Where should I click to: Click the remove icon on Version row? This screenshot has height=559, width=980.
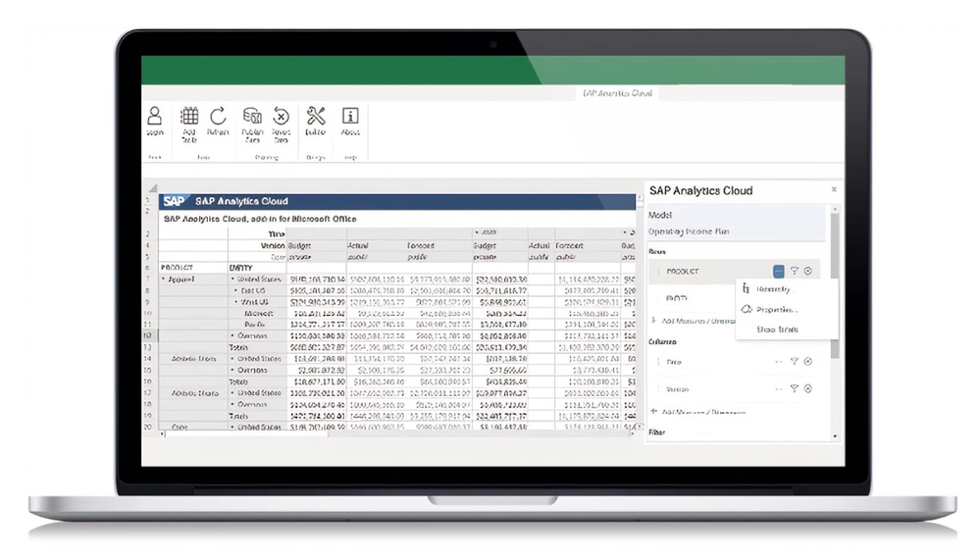coord(808,388)
